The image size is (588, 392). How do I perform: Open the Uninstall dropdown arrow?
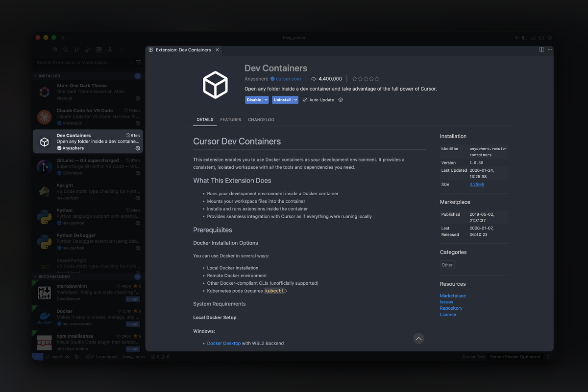click(x=295, y=100)
